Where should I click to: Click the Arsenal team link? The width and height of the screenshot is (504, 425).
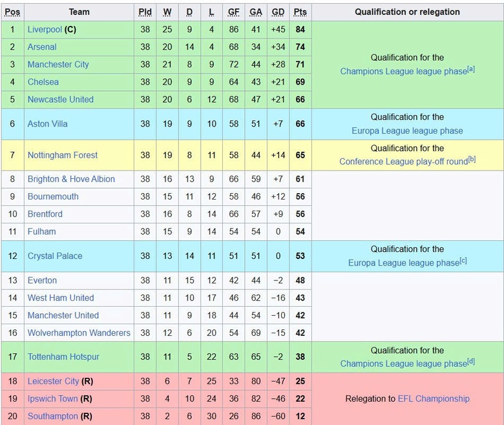[x=42, y=47]
